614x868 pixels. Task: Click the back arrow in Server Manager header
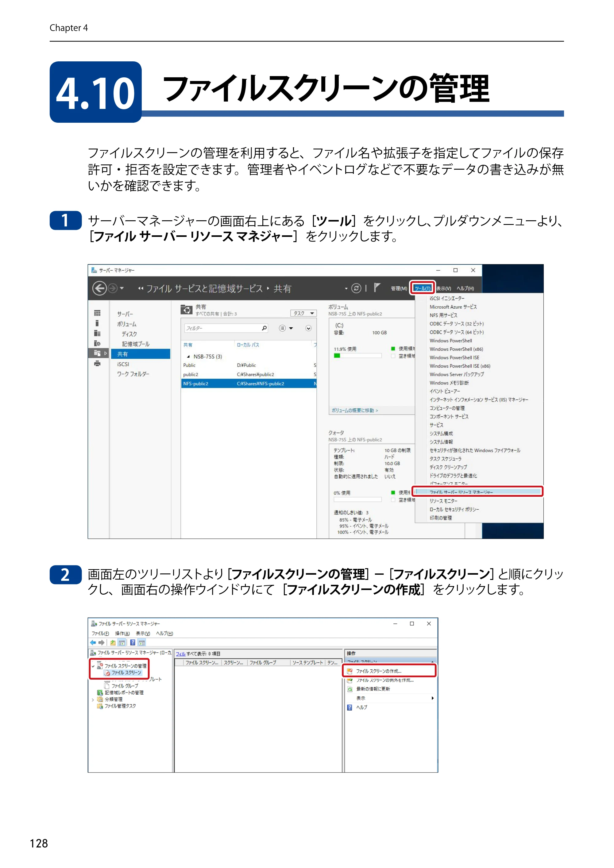point(99,288)
